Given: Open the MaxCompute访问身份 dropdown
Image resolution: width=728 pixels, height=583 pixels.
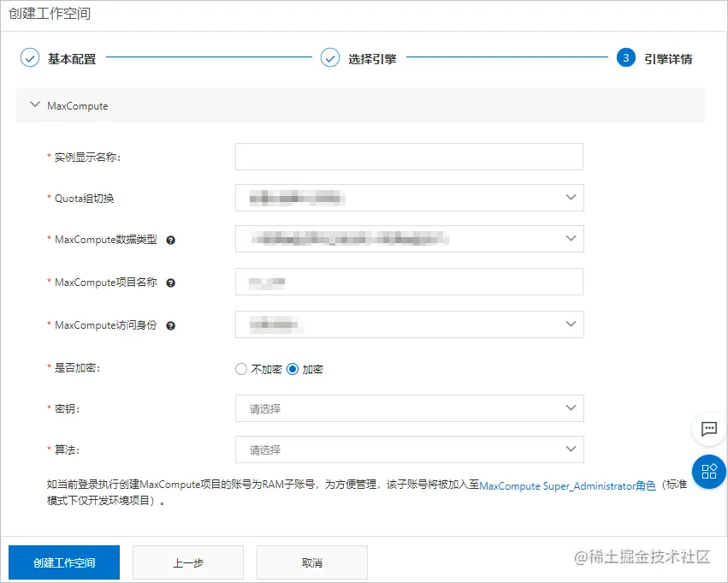Looking at the screenshot, I should point(409,324).
